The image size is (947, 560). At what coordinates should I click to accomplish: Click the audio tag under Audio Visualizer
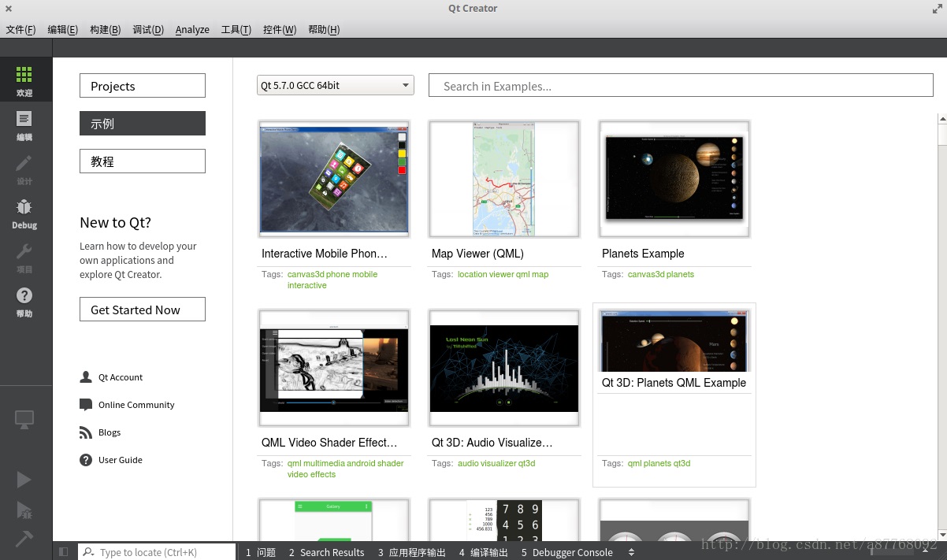pyautogui.click(x=468, y=463)
